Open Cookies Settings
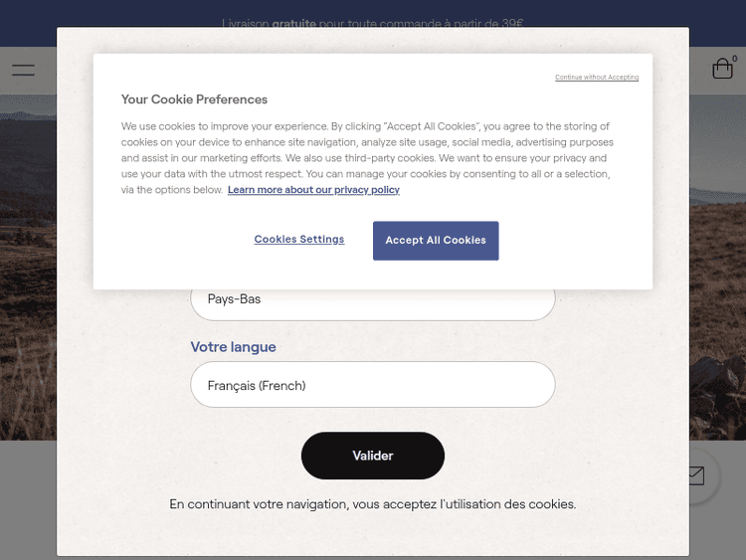The height and width of the screenshot is (560, 746). coord(298,240)
